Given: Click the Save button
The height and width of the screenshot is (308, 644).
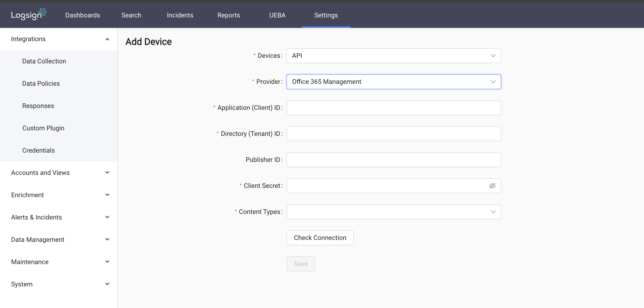Looking at the screenshot, I should click(x=300, y=264).
